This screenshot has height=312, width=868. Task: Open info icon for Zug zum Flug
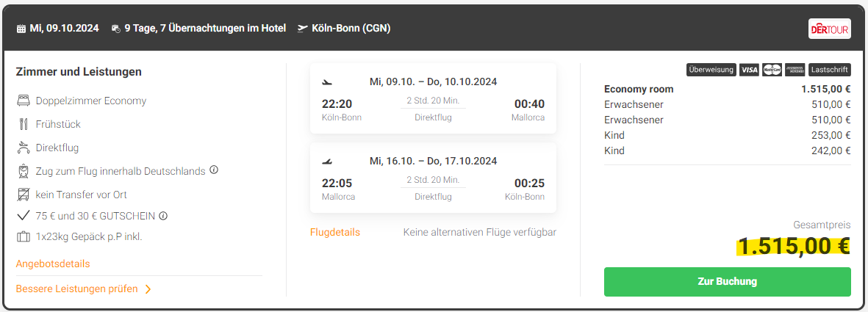click(214, 170)
